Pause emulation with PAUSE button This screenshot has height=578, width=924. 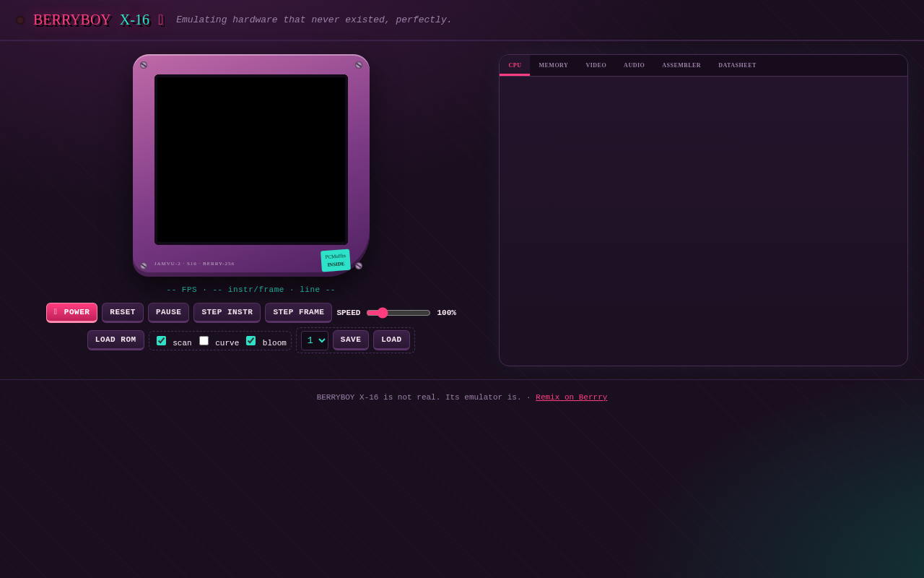pos(168,312)
